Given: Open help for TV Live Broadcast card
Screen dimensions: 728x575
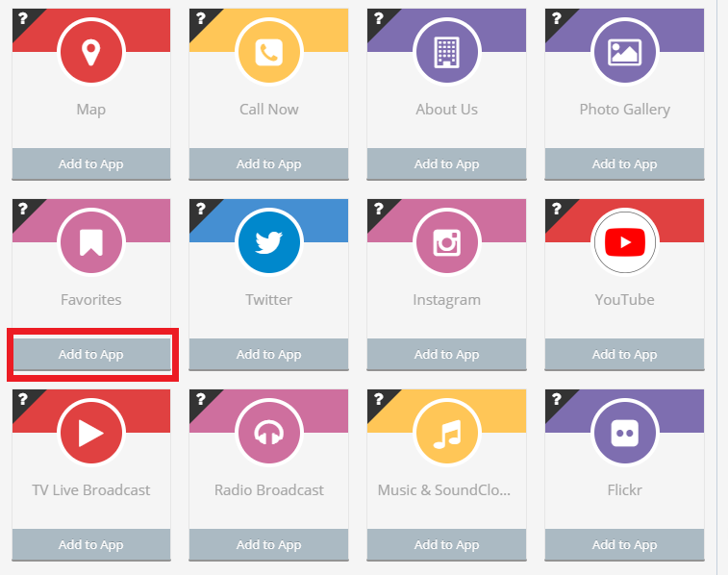Looking at the screenshot, I should pos(23,399).
